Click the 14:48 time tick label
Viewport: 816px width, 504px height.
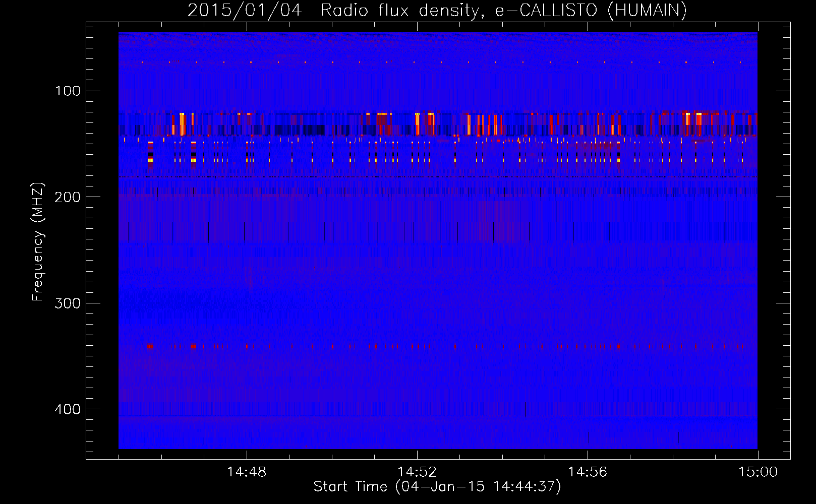pos(247,472)
